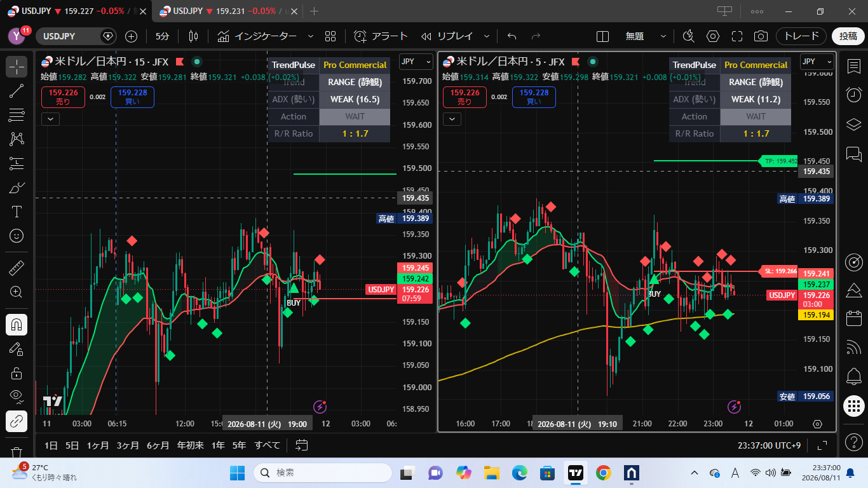Image resolution: width=868 pixels, height=488 pixels.
Task: Open the emoji icons tool
Action: coord(17,236)
